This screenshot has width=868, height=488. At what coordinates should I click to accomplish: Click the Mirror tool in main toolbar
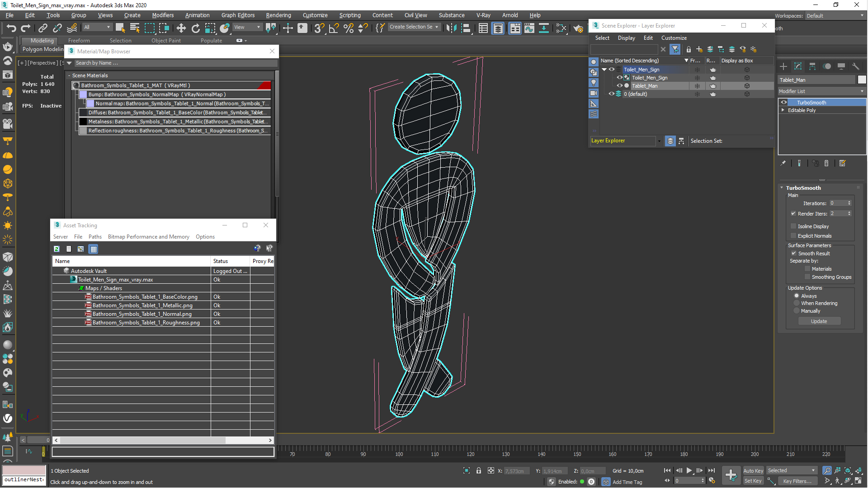[x=451, y=28]
